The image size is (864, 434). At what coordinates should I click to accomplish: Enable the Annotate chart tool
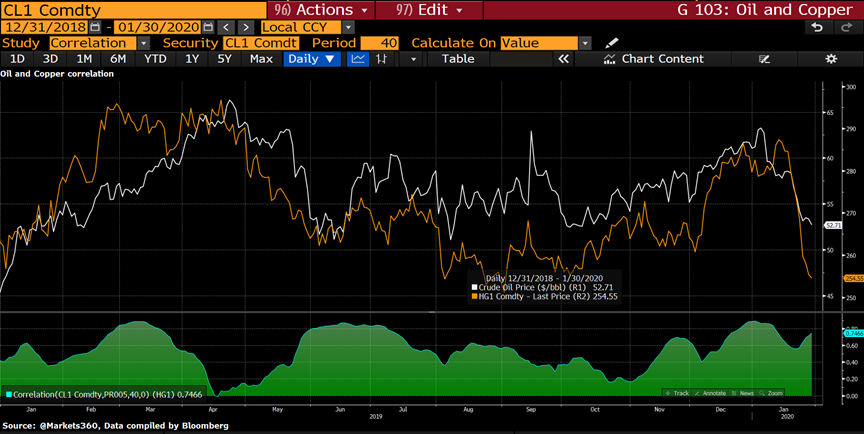710,393
